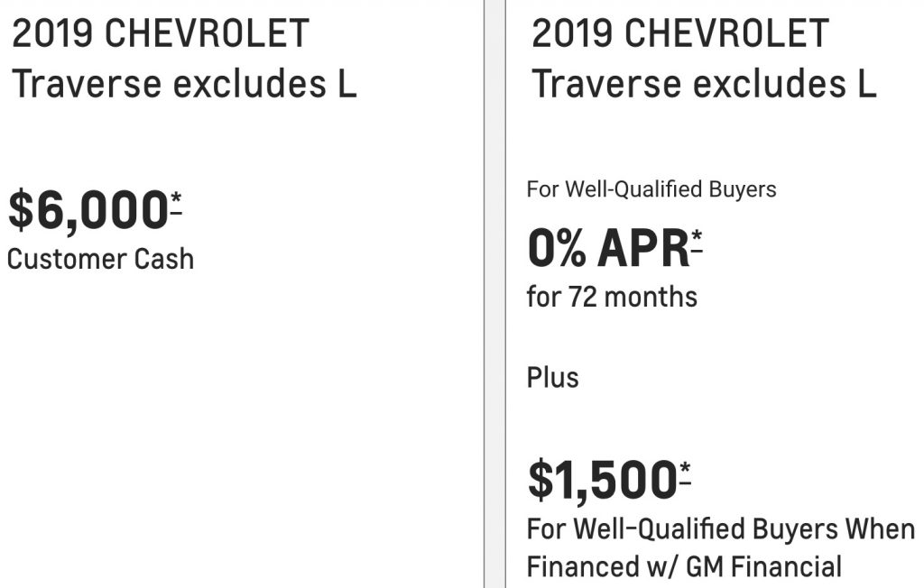The width and height of the screenshot is (924, 588).
Task: Select the Customer Cash offer card body
Action: pos(242,294)
